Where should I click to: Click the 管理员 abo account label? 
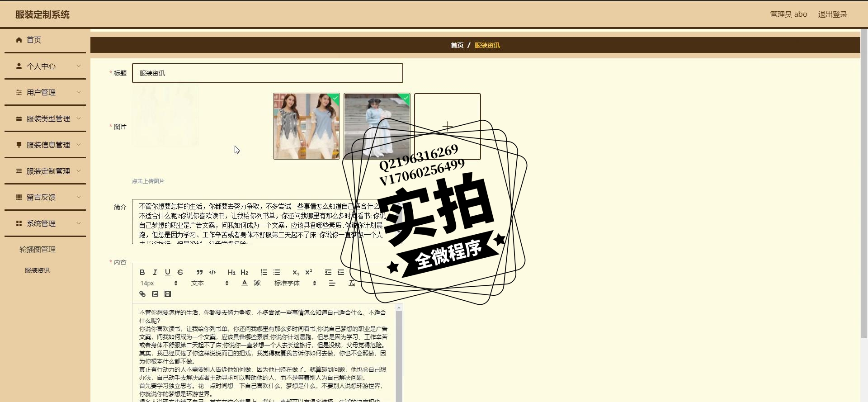788,14
